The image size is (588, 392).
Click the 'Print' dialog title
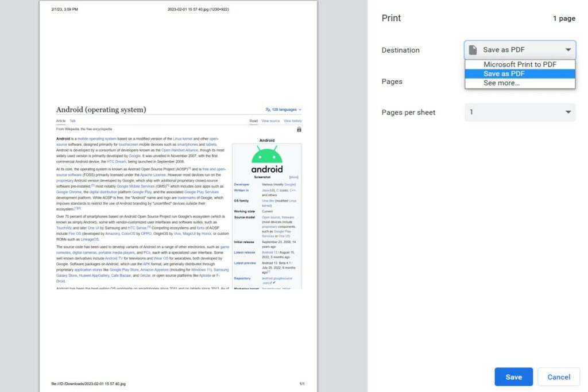pos(391,18)
